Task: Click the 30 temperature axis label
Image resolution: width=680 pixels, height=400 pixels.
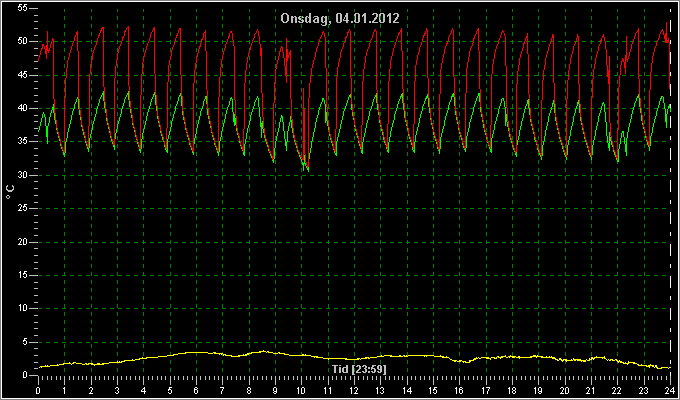Action: click(x=23, y=175)
